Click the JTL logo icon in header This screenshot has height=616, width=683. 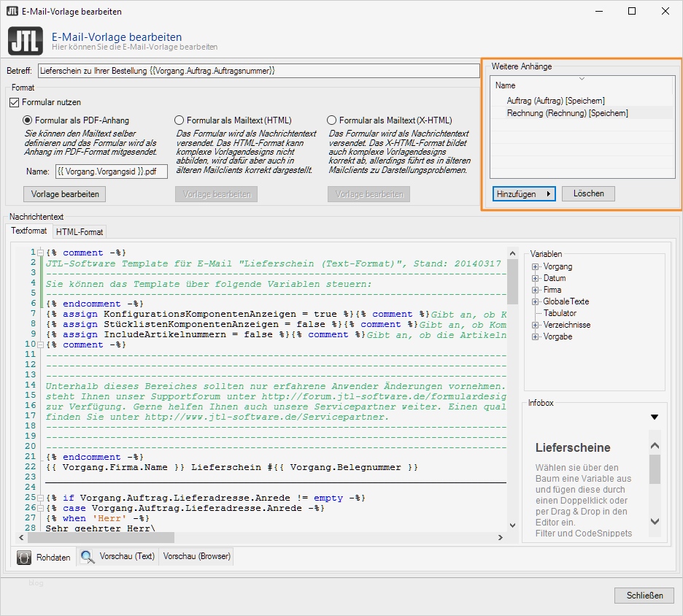26,39
